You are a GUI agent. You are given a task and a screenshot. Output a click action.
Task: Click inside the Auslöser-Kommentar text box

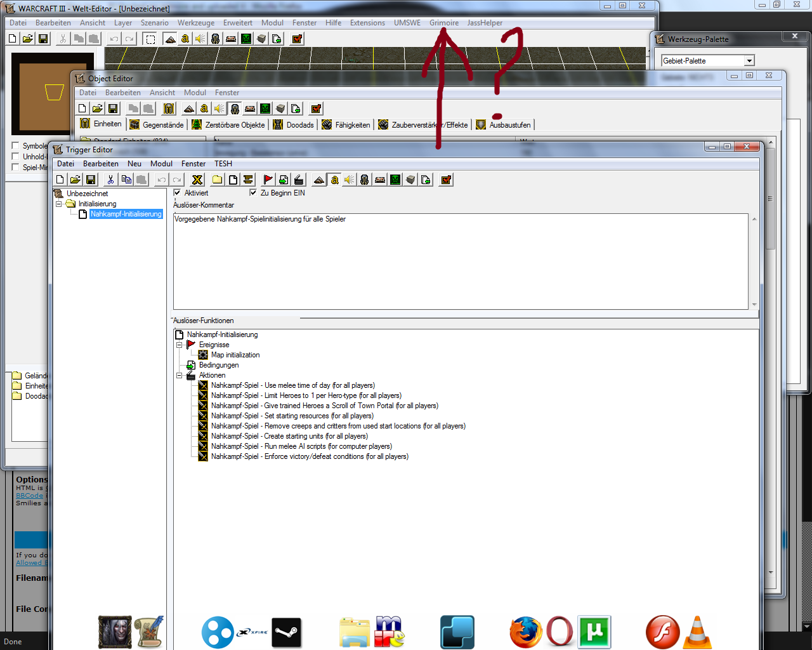point(461,262)
